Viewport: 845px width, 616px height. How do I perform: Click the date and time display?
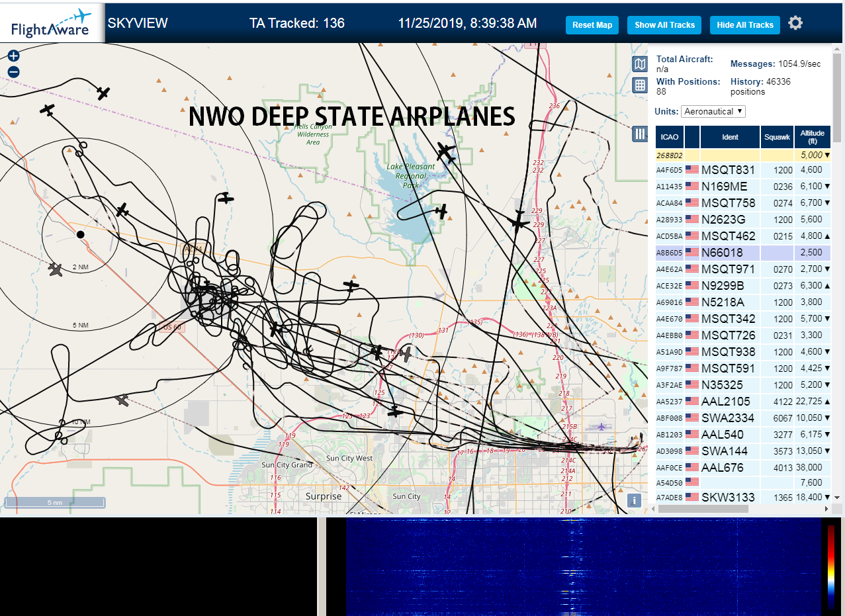pyautogui.click(x=467, y=23)
